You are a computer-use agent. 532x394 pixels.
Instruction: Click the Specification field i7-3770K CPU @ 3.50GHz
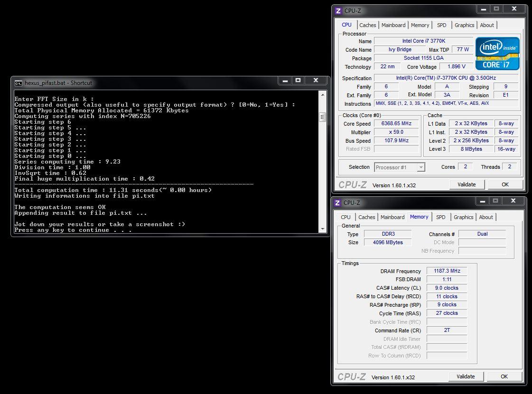446,78
